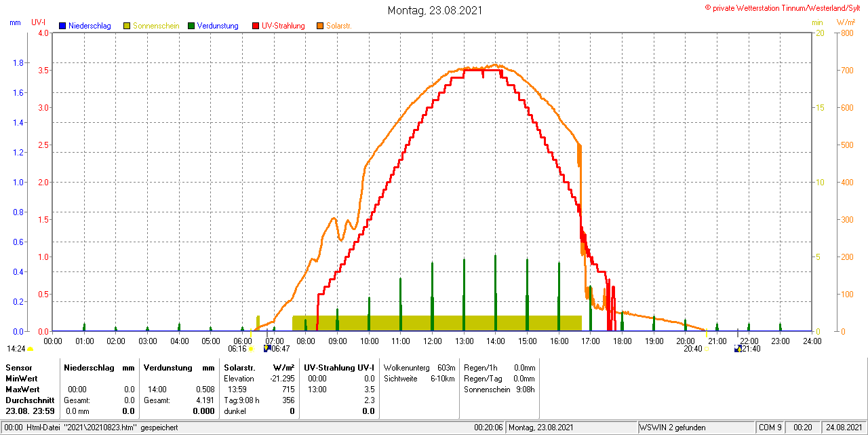Click the COM 9 status bar entry

(770, 428)
